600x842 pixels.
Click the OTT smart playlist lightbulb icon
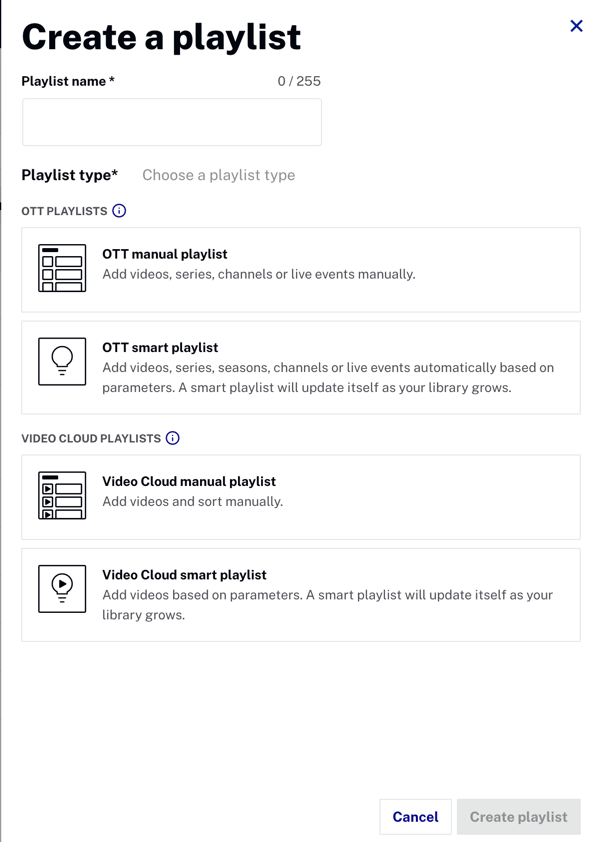coord(62,361)
